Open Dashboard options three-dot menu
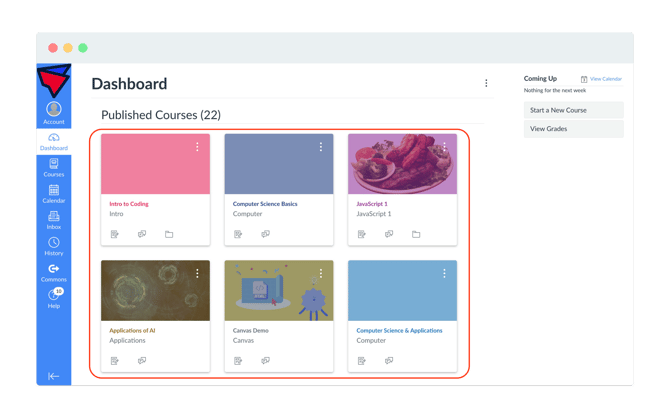670x418 pixels. 486,83
